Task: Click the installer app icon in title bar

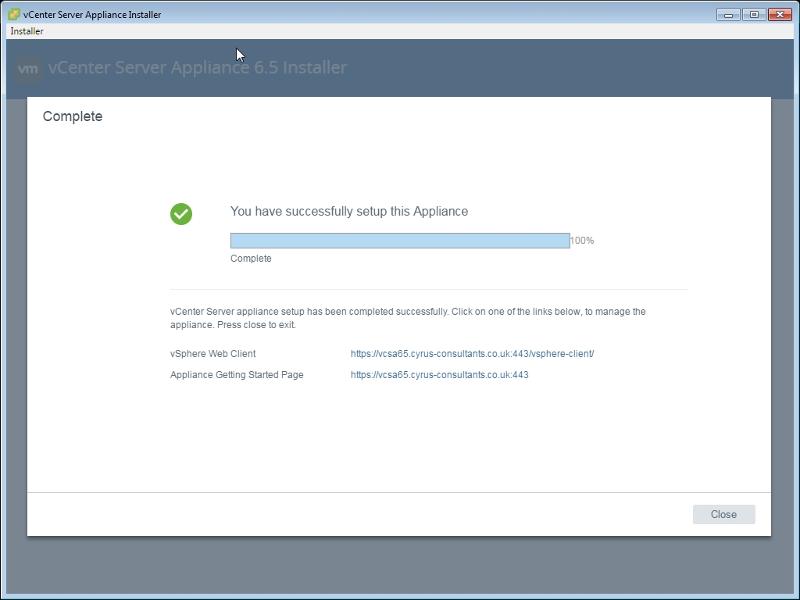Action: coord(14,14)
